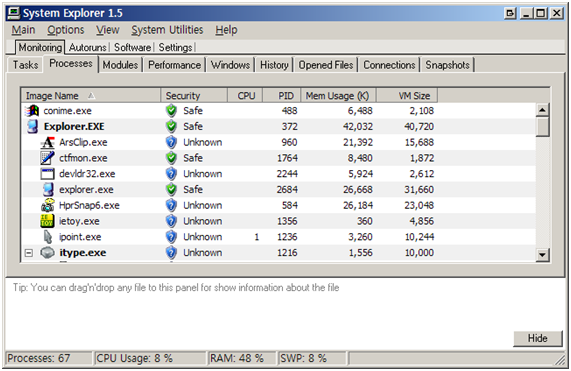
Task: Open the Performance tab
Action: 174,65
